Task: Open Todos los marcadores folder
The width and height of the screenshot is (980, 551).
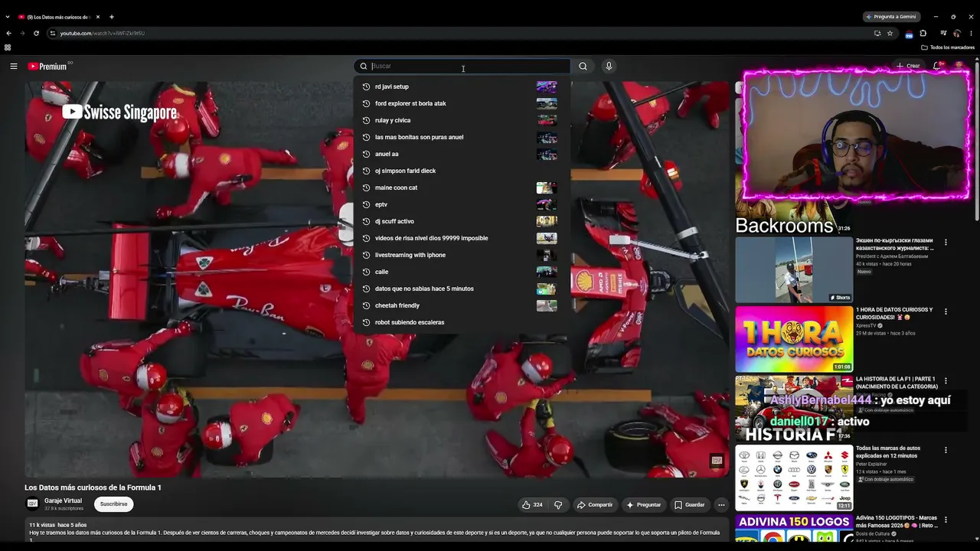Action: point(948,47)
